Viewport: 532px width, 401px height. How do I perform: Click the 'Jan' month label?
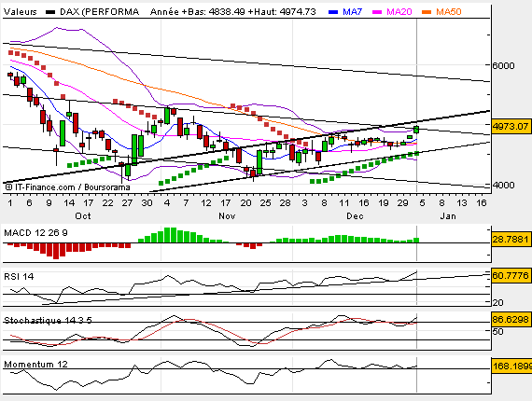[x=448, y=216]
